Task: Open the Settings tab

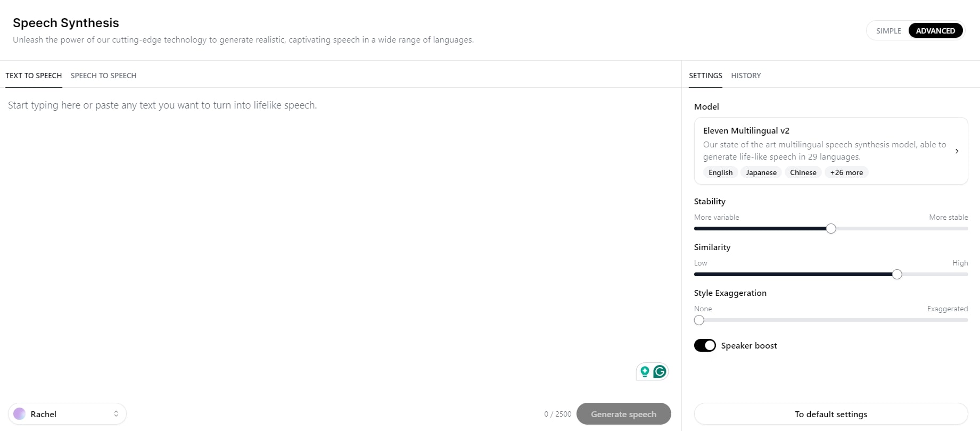Action: pos(705,76)
